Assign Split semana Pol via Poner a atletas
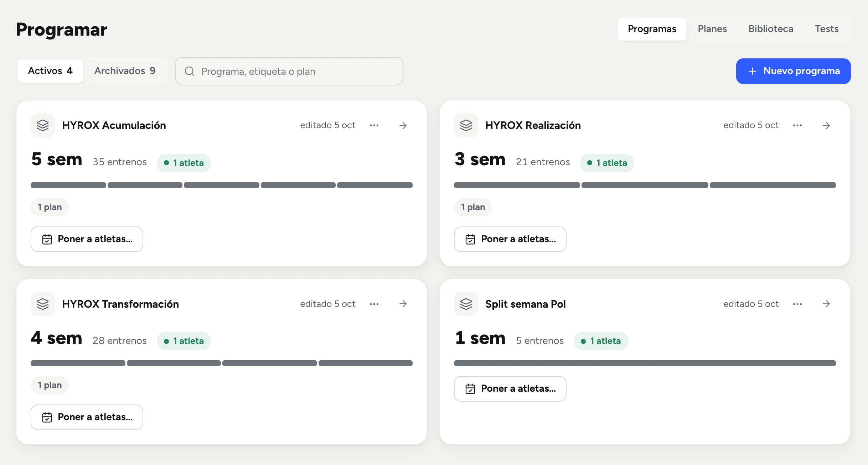Viewport: 868px width, 465px height. pyautogui.click(x=510, y=389)
